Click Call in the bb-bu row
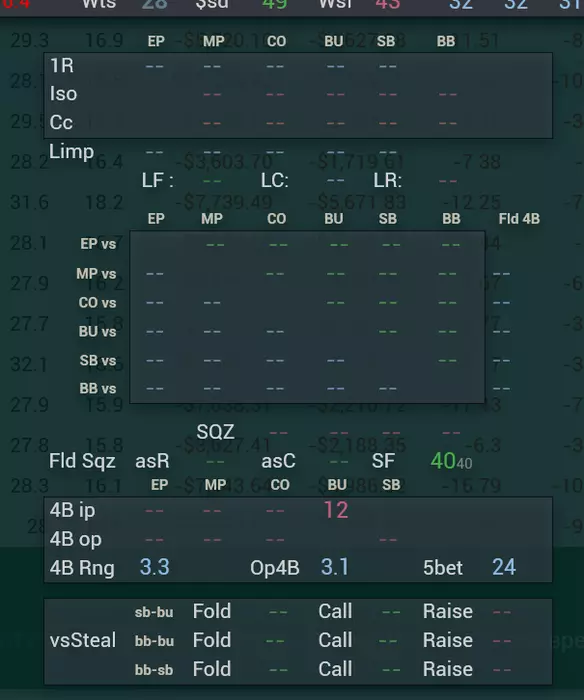This screenshot has width=584, height=700. (335, 640)
